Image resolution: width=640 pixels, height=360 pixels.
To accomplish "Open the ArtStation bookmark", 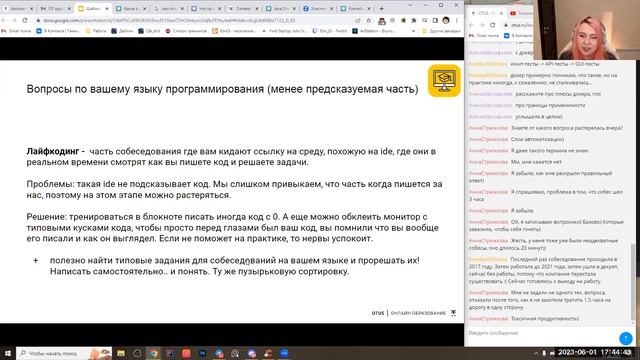I will pyautogui.click(x=374, y=31).
